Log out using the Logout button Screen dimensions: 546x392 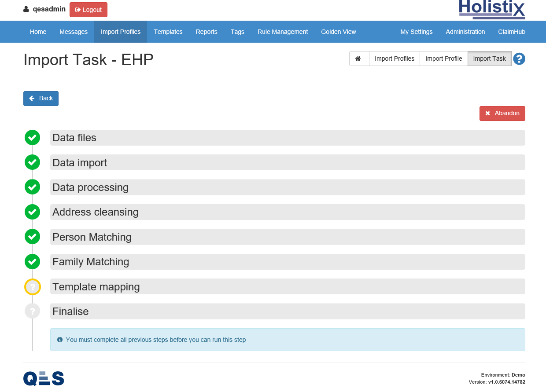pos(88,10)
